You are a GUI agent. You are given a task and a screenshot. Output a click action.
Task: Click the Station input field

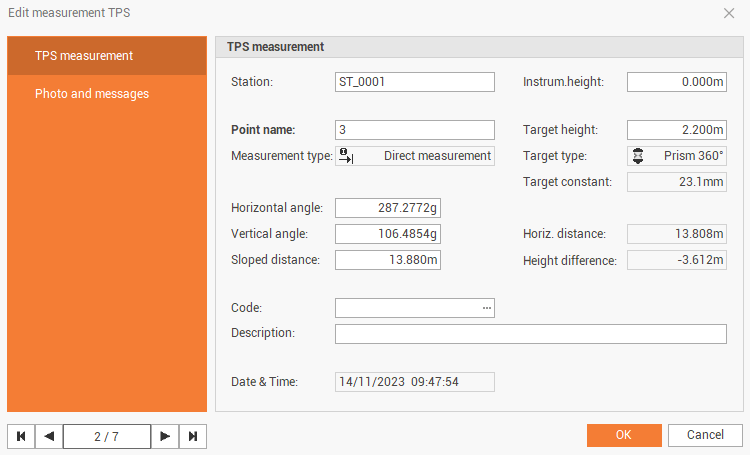415,82
